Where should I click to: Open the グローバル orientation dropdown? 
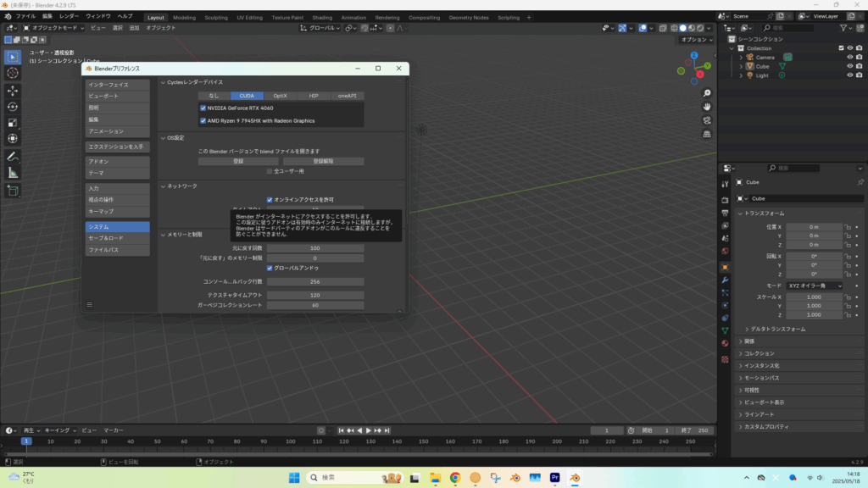pyautogui.click(x=320, y=28)
